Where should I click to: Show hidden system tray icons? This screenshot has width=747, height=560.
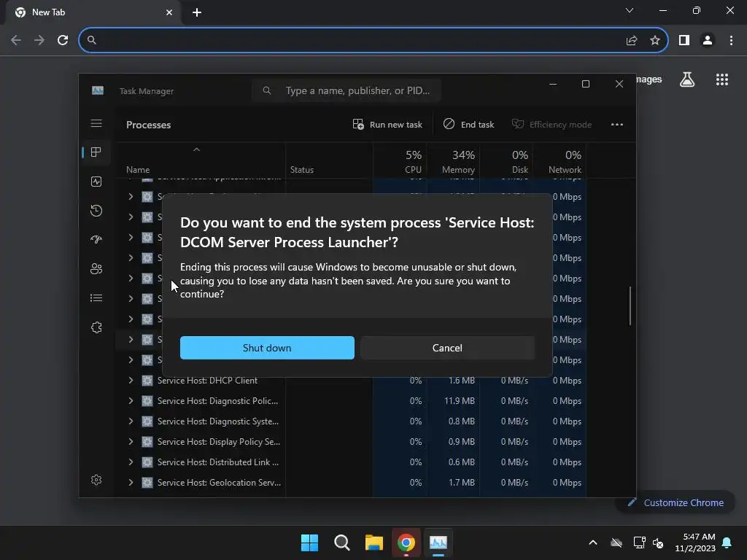click(x=593, y=542)
